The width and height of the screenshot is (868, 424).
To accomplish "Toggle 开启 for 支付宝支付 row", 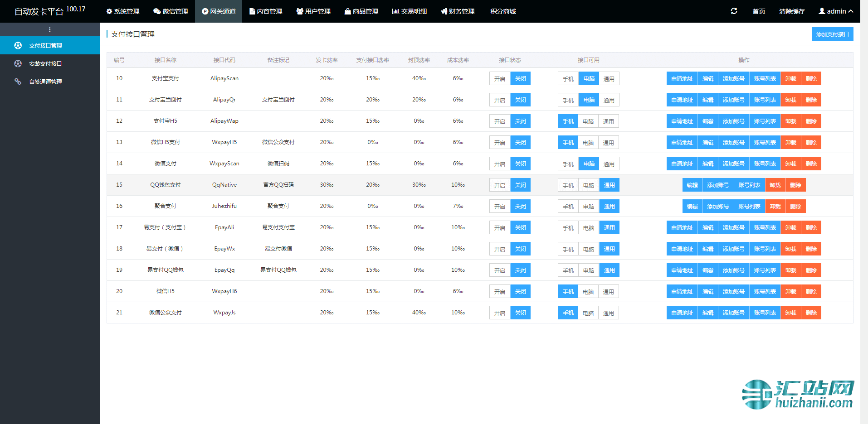I will coord(500,79).
